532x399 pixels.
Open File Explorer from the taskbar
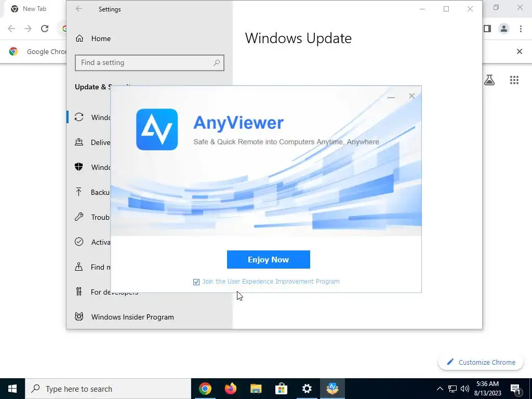[256, 389]
